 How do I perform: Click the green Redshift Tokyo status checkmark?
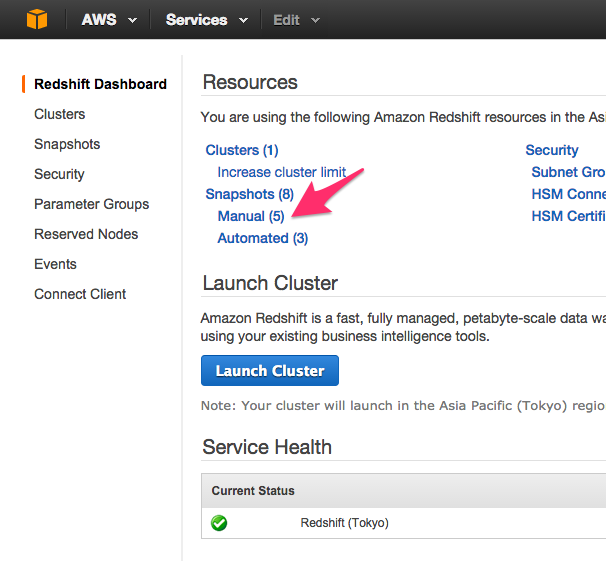(219, 523)
